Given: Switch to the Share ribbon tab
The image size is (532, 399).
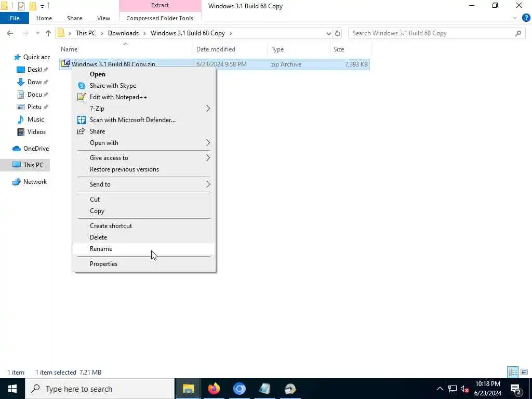Looking at the screenshot, I should click(74, 18).
